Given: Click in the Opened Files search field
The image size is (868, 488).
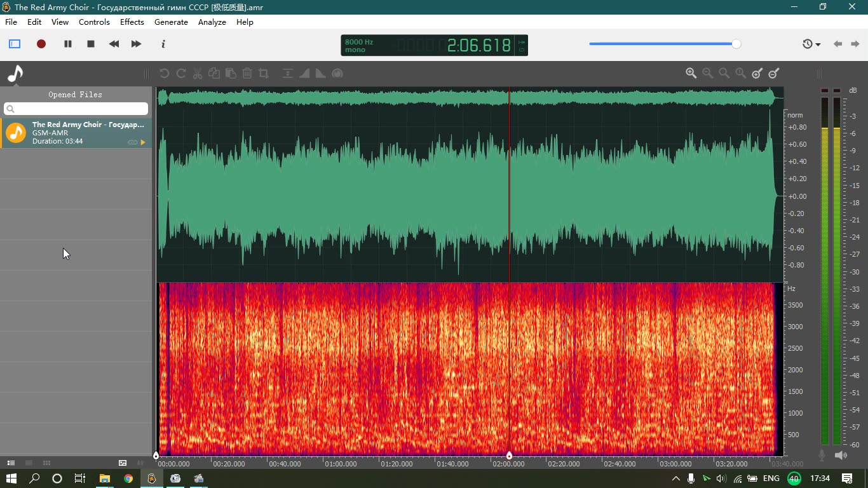Looking at the screenshot, I should [x=76, y=109].
